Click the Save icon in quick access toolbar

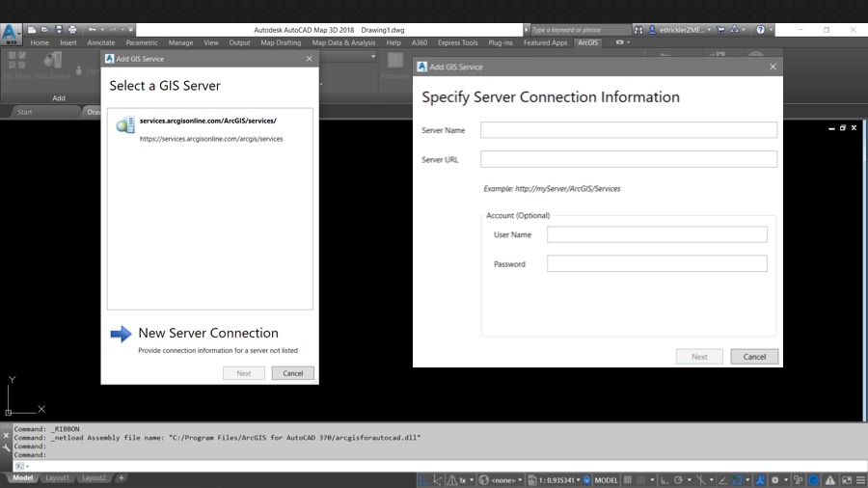point(59,30)
